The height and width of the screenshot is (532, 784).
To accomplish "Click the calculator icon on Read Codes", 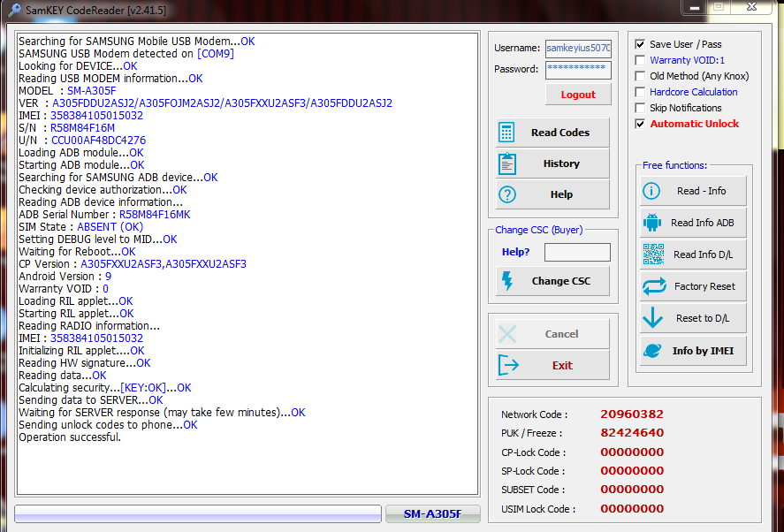I will (x=506, y=133).
